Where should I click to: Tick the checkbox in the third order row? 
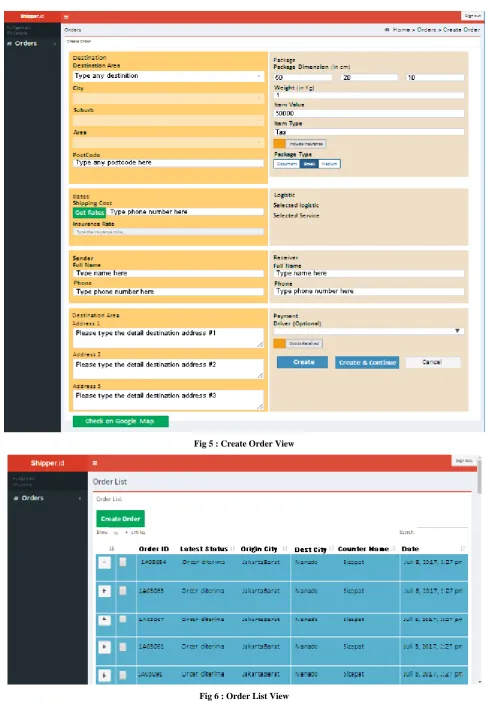(x=123, y=619)
